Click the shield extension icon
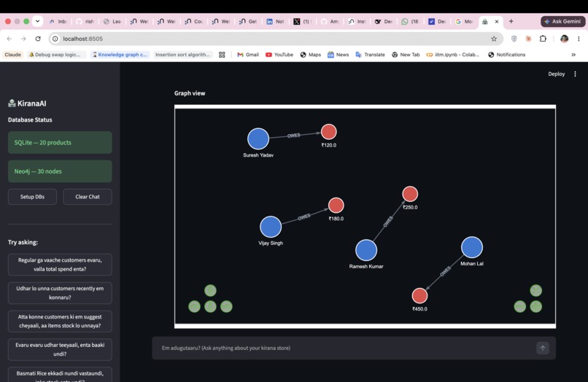 [514, 39]
